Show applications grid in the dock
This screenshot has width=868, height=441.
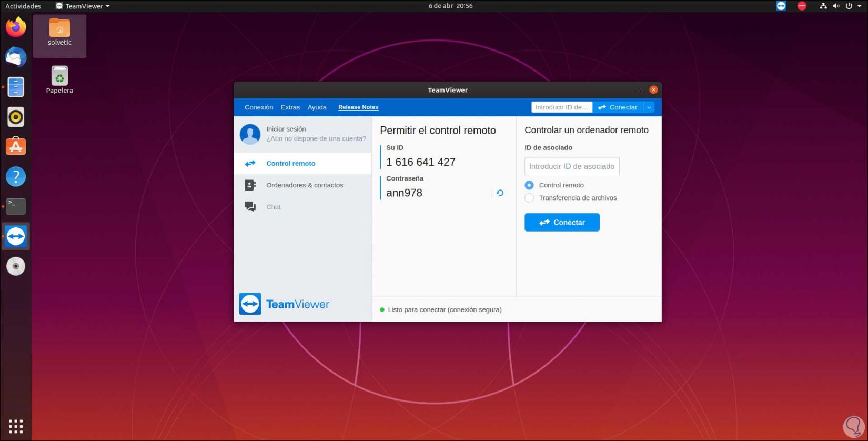(x=16, y=426)
